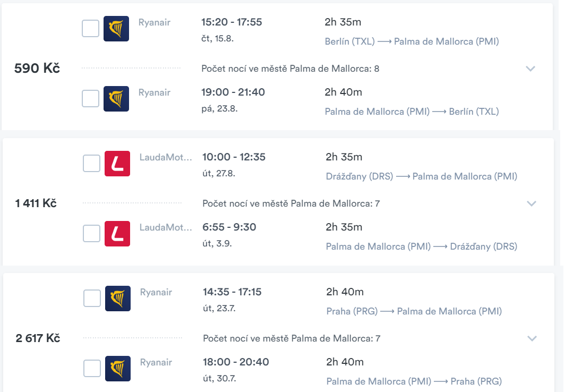Expand details of the 1 411 Kč trip

[x=532, y=203]
